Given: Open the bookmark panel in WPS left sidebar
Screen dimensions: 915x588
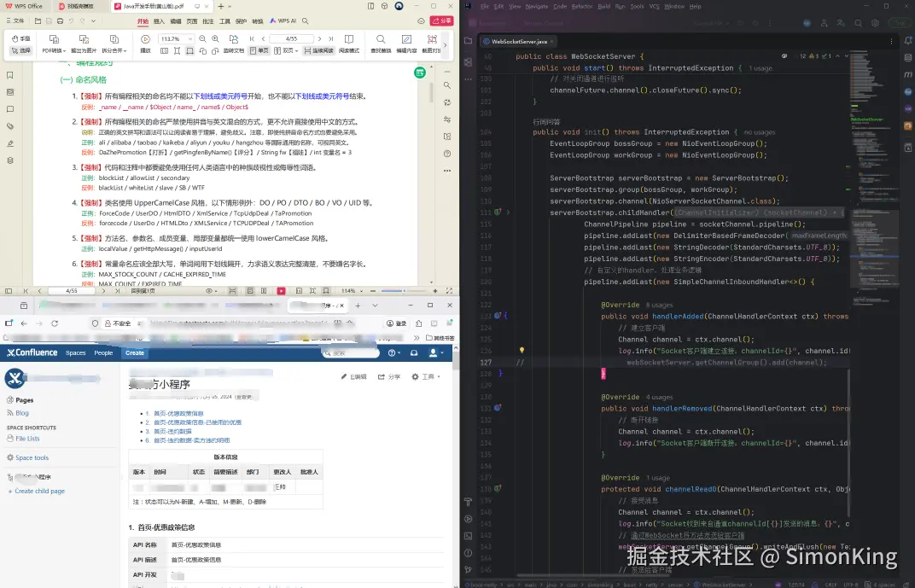Looking at the screenshot, I should pyautogui.click(x=10, y=75).
